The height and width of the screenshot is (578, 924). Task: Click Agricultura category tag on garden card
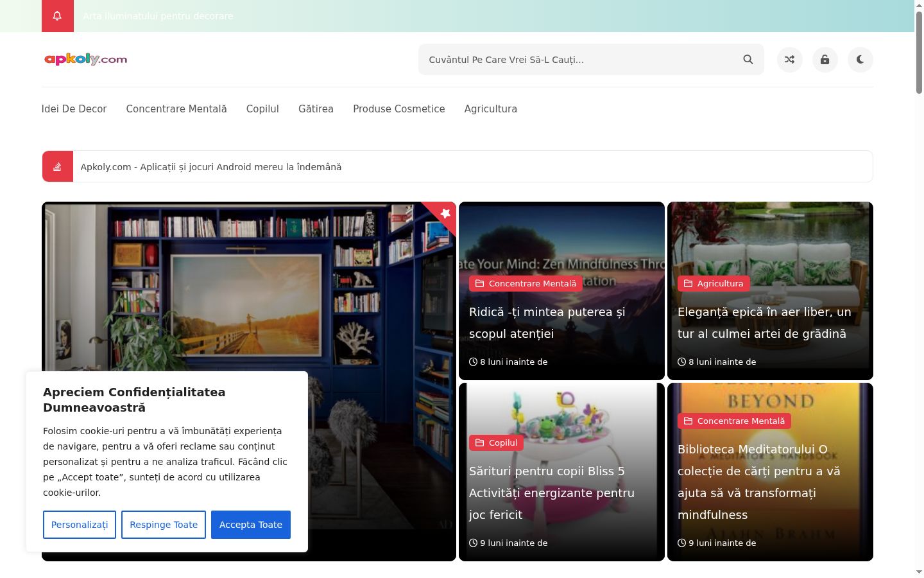(x=714, y=284)
